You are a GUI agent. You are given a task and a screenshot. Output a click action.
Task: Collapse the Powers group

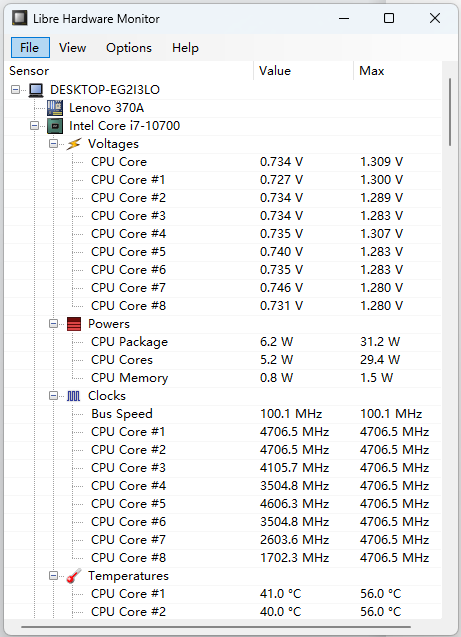pos(53,324)
